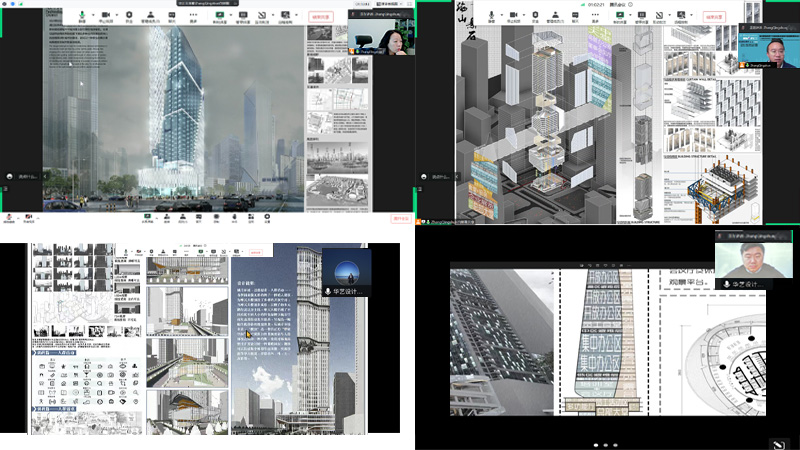This screenshot has height=450, width=800.
Task: Expand video options arrow in top-left toolbar
Action: click(117, 15)
